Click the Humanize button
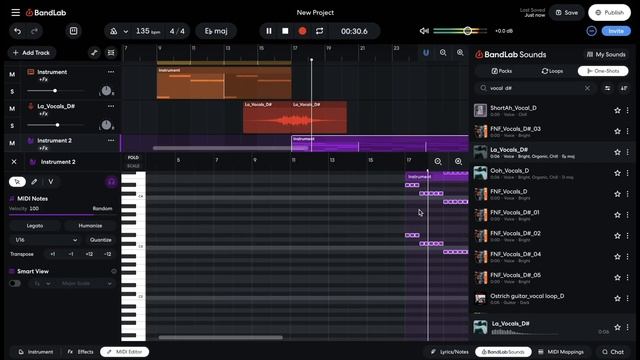Screen dimensions: 640x360 point(90,226)
